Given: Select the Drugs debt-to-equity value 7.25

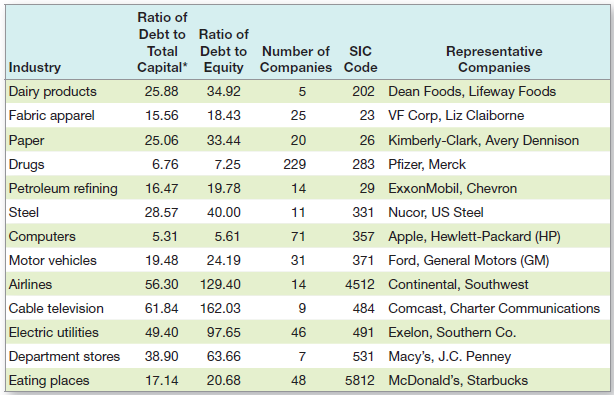Looking at the screenshot, I should tap(228, 164).
